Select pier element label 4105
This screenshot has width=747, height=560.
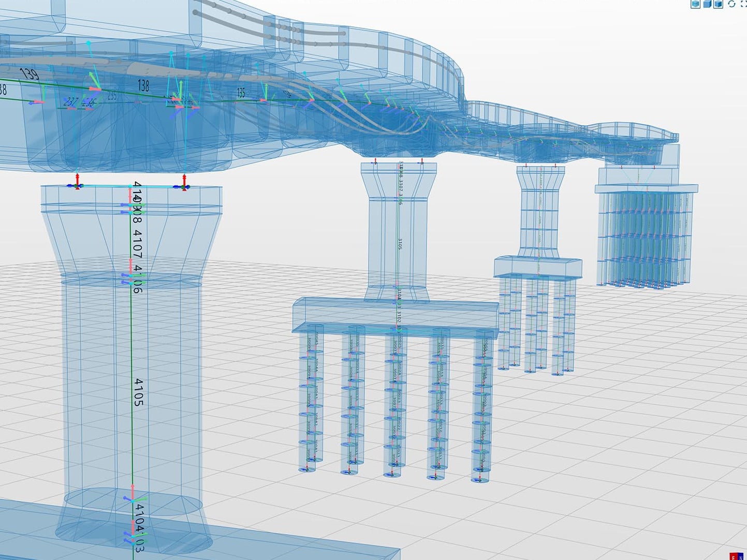pos(139,392)
